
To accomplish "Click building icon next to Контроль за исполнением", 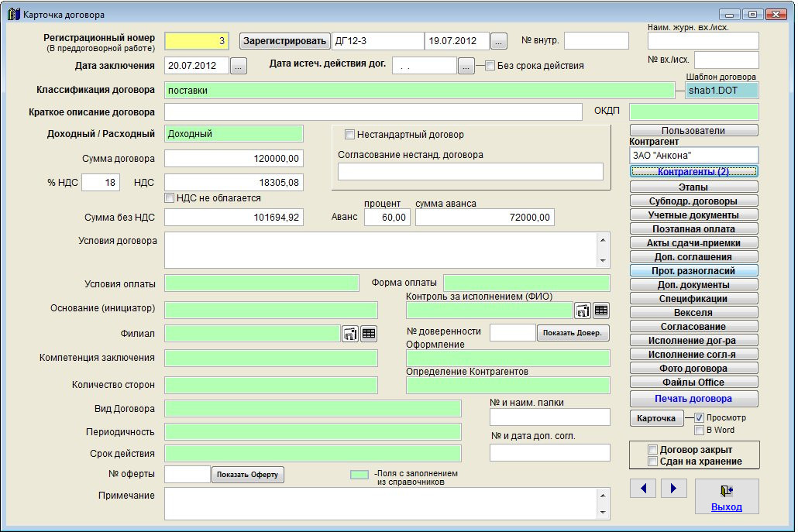I will click(x=583, y=311).
